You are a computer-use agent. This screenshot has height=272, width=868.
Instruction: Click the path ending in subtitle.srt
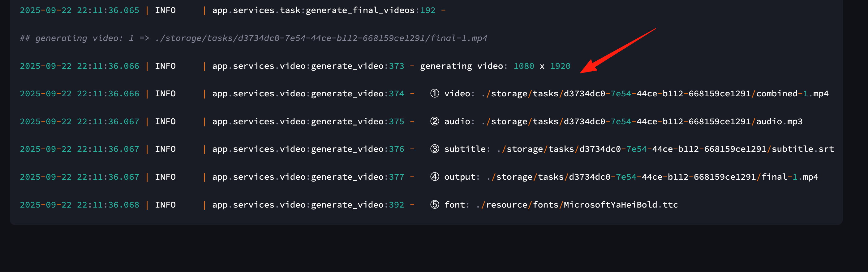(x=665, y=149)
